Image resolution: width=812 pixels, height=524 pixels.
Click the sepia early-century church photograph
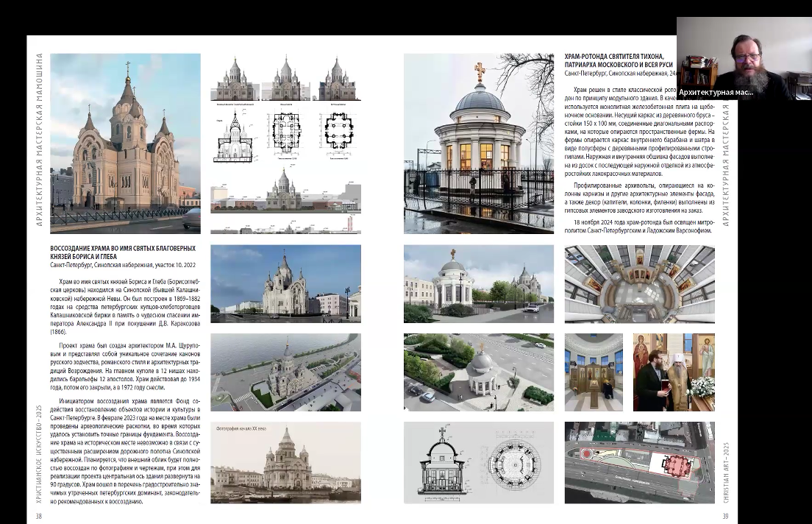pos(286,463)
